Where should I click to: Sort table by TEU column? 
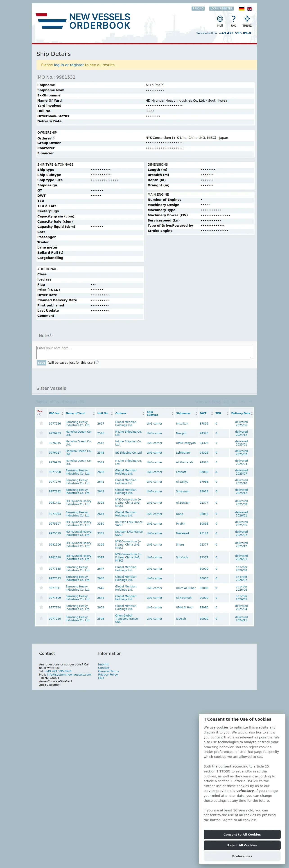222,413
